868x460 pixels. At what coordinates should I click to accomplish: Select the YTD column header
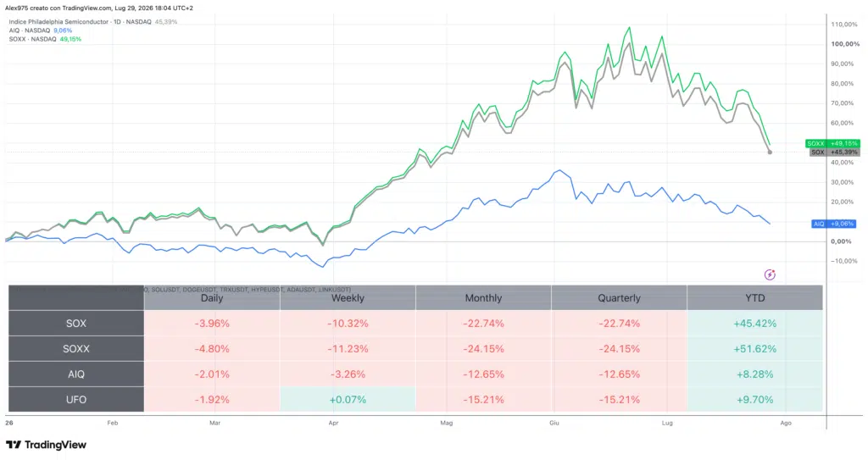tap(755, 298)
